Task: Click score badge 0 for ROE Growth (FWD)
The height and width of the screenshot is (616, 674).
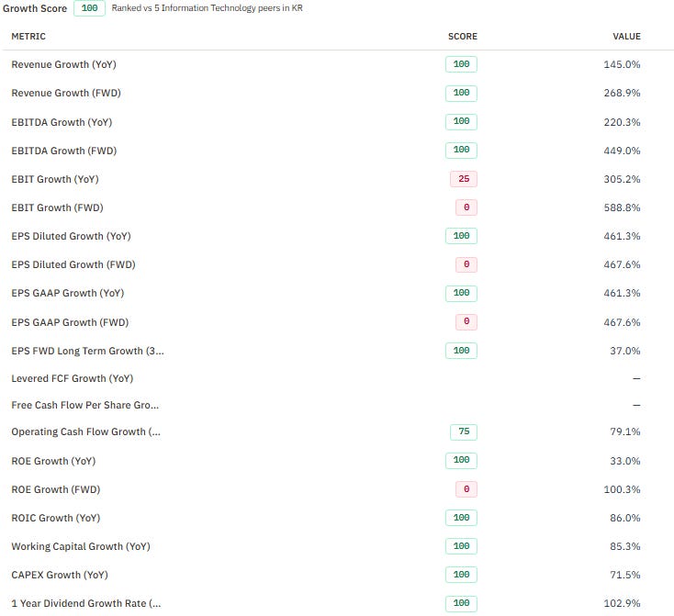Action: (x=466, y=488)
